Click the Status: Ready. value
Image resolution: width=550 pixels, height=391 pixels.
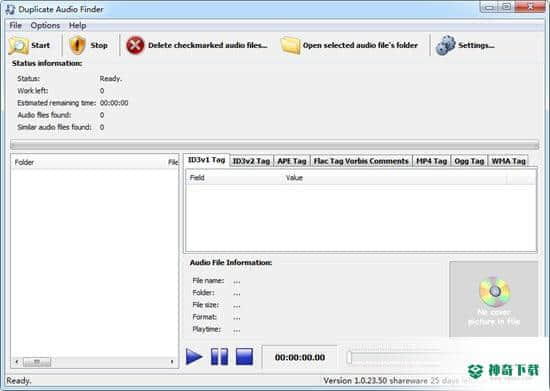pos(111,79)
